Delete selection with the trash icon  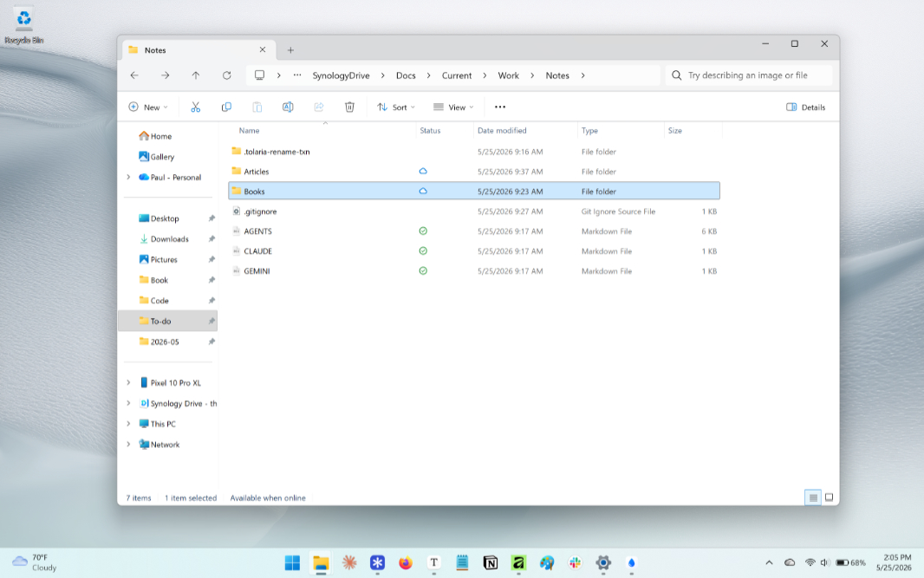click(349, 107)
